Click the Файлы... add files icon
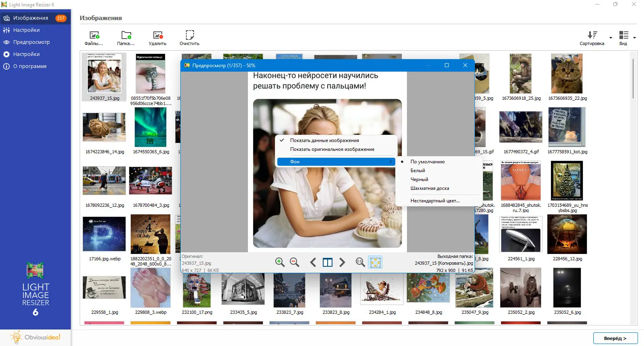The height and width of the screenshot is (346, 644). pyautogui.click(x=94, y=35)
